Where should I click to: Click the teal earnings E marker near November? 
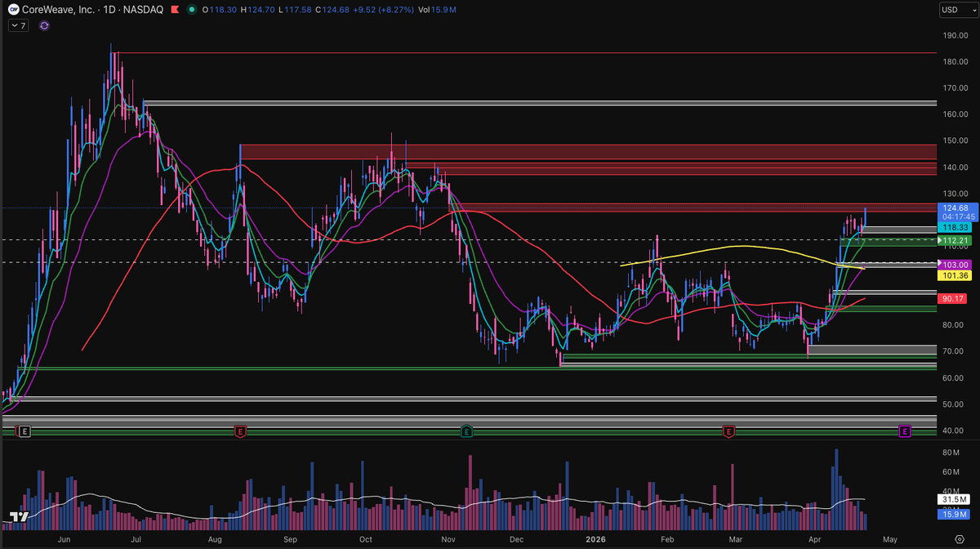tap(466, 431)
